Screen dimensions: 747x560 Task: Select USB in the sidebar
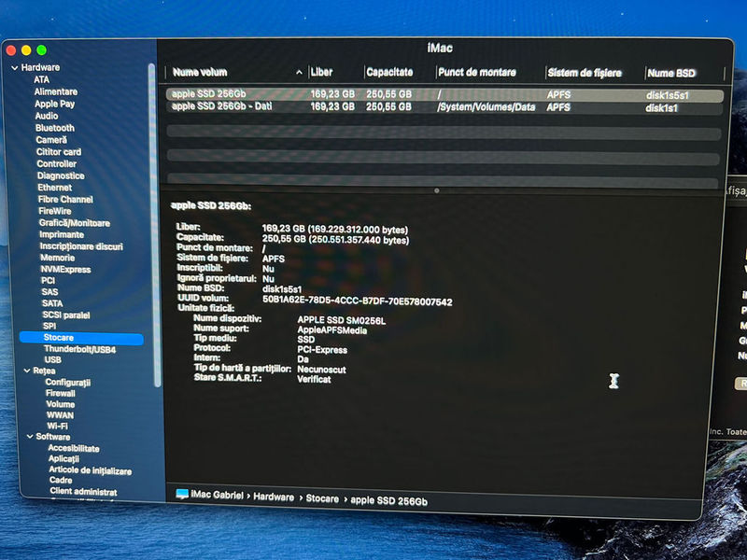[x=52, y=359]
